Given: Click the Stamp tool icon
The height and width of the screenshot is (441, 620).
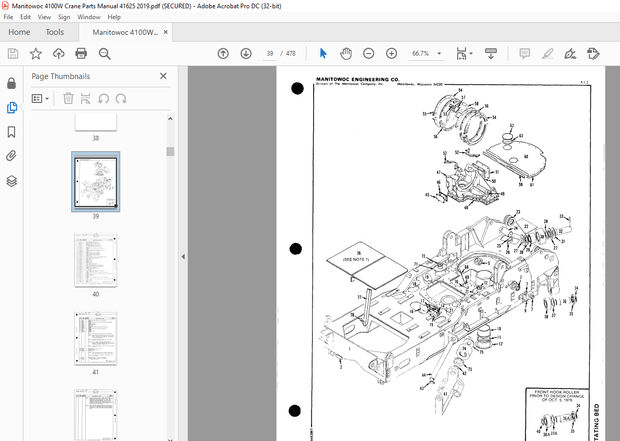Looking at the screenshot, I should [593, 53].
